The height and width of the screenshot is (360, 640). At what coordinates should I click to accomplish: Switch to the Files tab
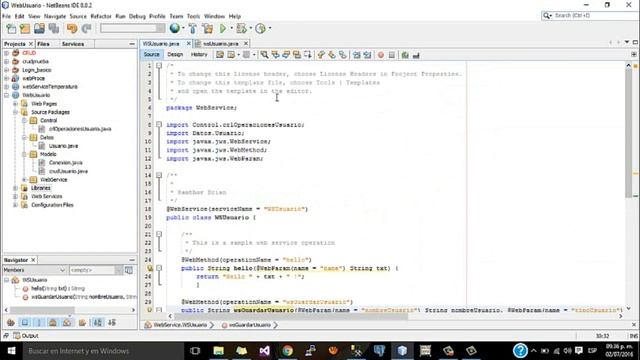point(43,44)
